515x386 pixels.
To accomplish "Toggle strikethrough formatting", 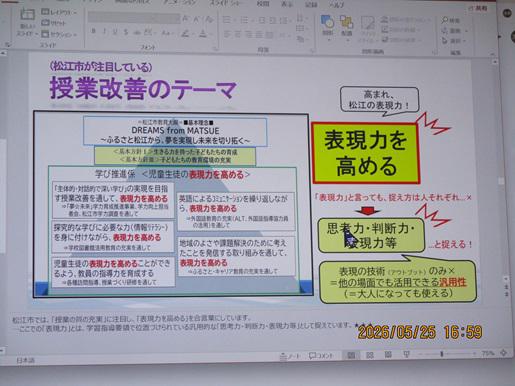I will tap(137, 33).
